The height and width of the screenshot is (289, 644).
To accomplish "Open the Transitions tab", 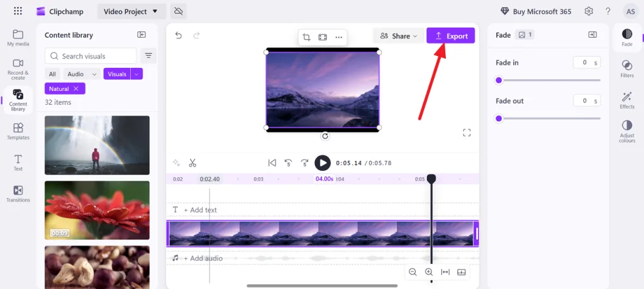I will click(x=18, y=194).
